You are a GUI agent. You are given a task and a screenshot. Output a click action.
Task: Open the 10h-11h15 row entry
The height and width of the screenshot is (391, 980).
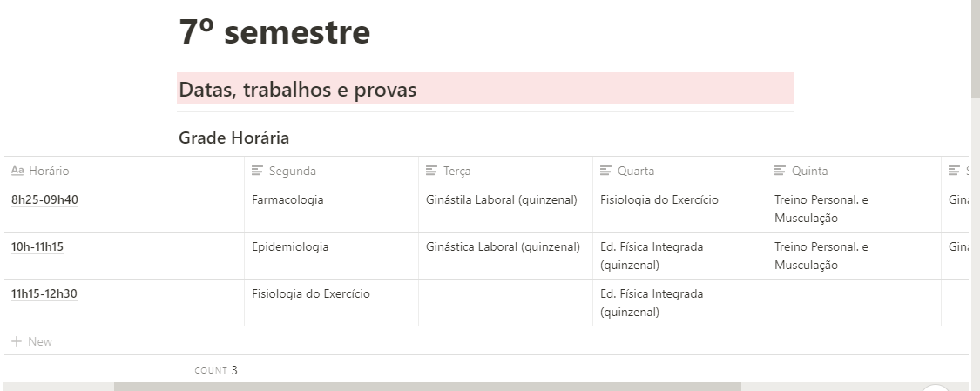pyautogui.click(x=37, y=246)
